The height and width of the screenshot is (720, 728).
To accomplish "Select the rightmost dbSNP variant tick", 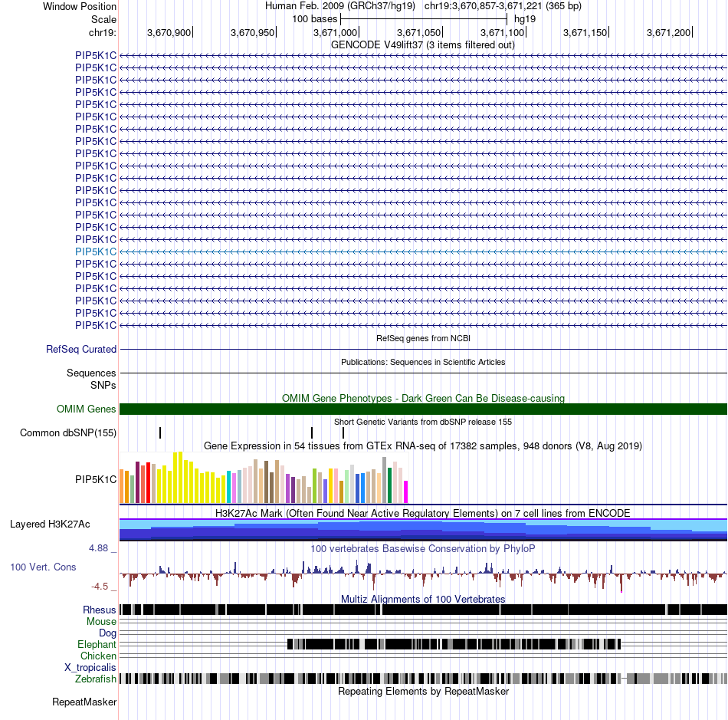I will point(343,433).
